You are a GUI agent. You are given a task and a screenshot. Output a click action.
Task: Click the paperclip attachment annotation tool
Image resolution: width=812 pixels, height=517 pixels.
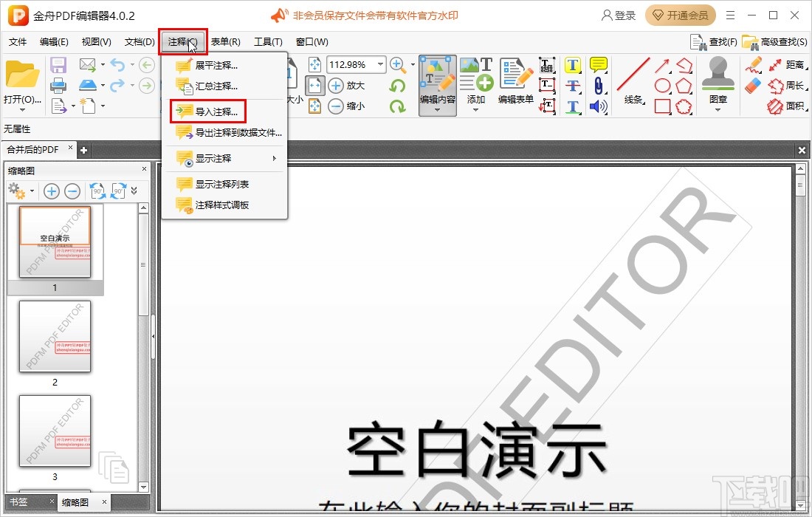tap(599, 86)
